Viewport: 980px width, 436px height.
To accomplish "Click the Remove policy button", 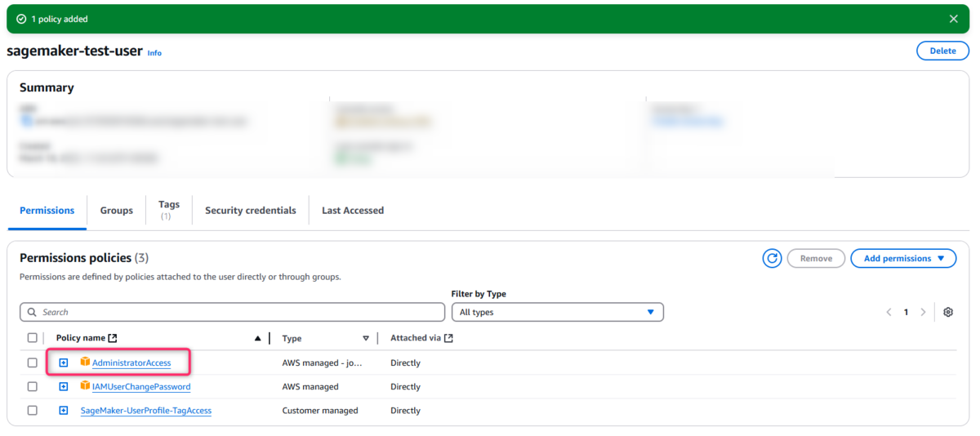I will (816, 258).
